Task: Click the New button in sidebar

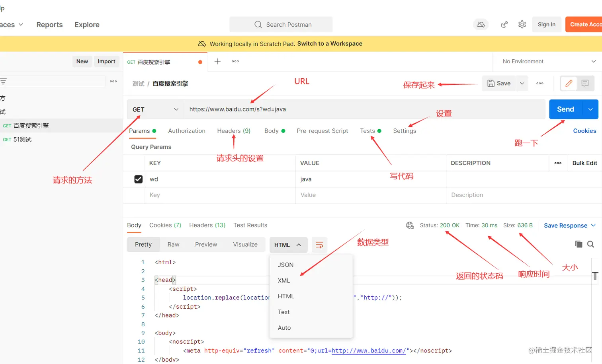Action: click(x=82, y=61)
